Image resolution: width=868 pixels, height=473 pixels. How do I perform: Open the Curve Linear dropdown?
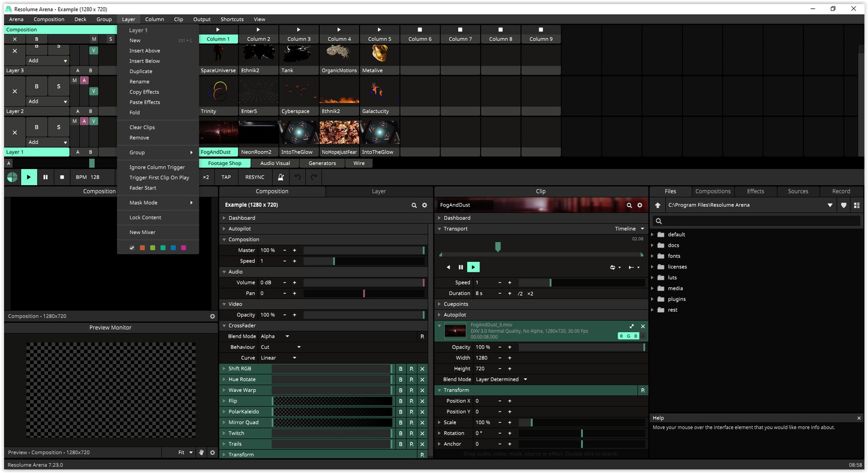click(278, 358)
